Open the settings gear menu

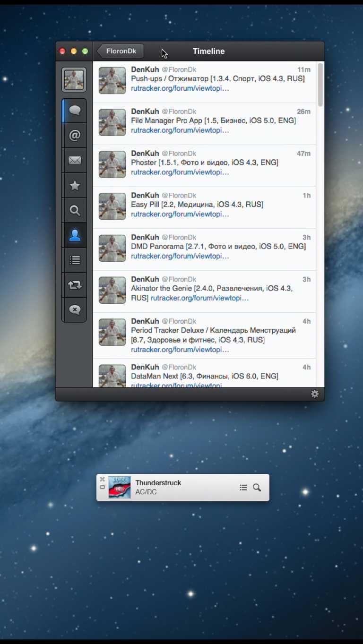[x=315, y=394]
